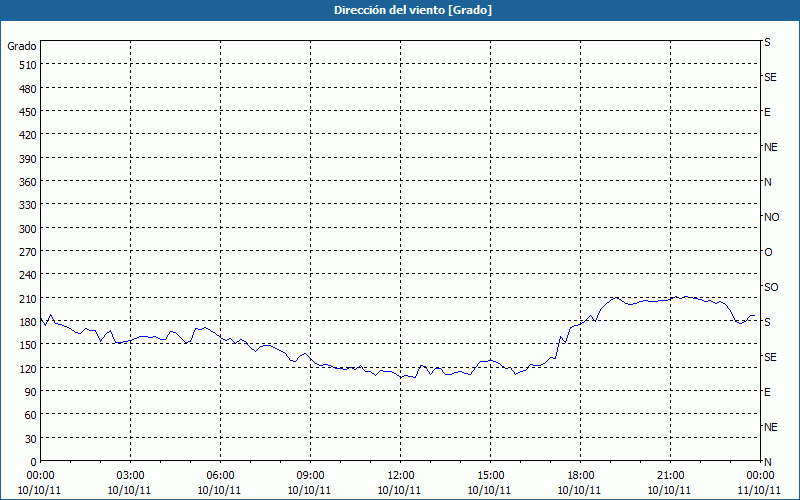Click the 00:00 label above 11/10/11
This screenshot has width=800, height=500.
coord(760,476)
